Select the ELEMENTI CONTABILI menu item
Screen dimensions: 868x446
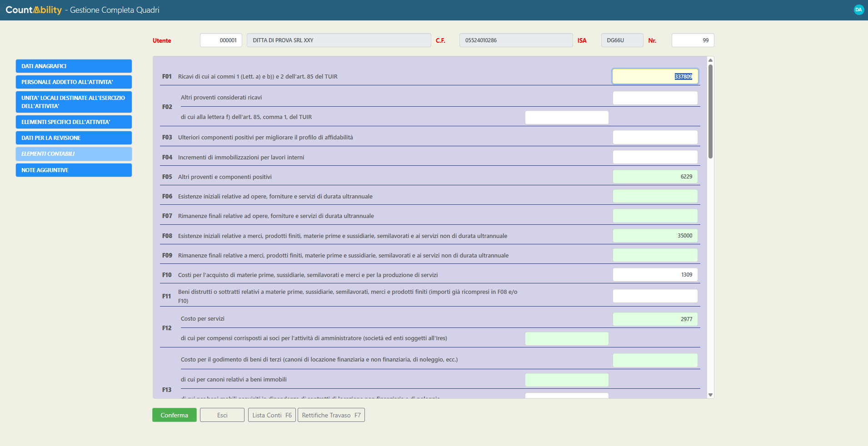click(x=74, y=154)
